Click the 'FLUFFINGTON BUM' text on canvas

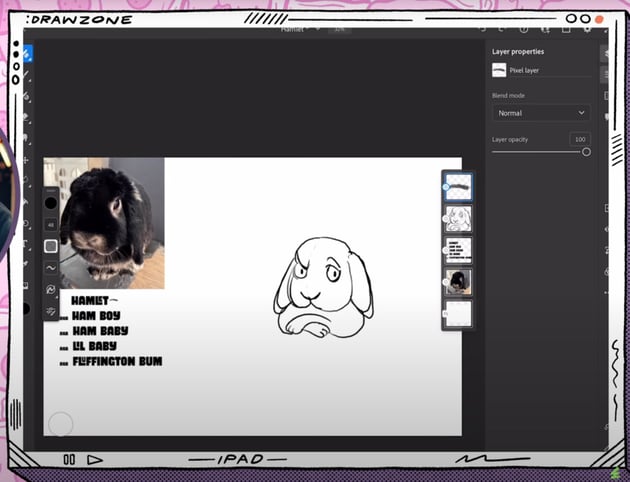[x=117, y=362]
